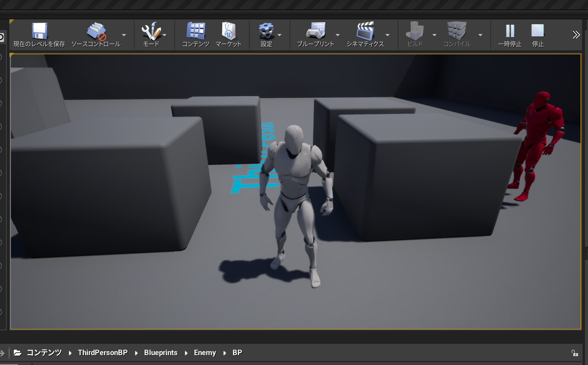Screen dimensions: 588x365
Task: Open the Marketplace shopping bag icon
Action: [229, 31]
